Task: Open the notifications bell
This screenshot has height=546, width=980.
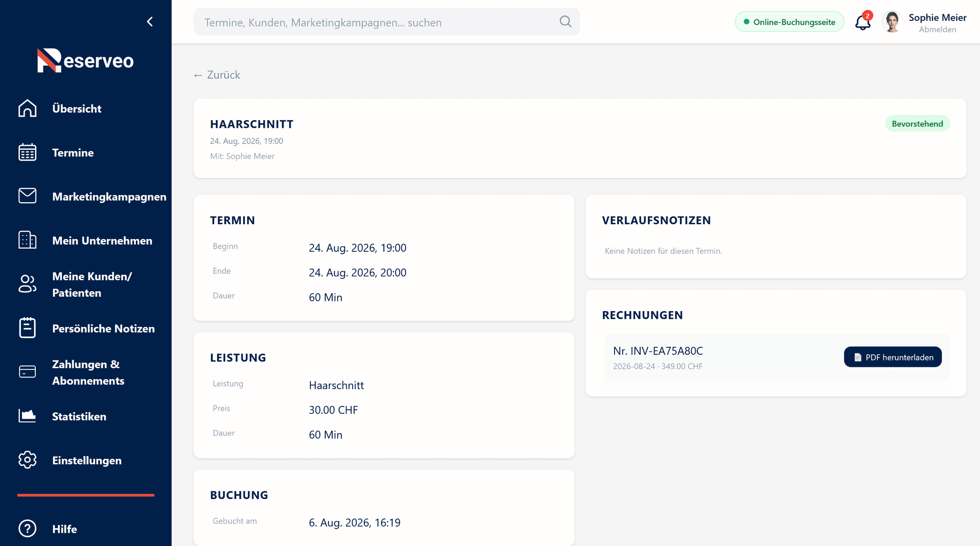Action: click(x=863, y=22)
